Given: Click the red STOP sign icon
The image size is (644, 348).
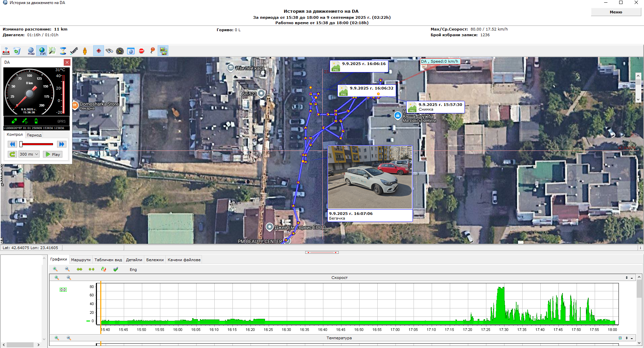Looking at the screenshot, I should point(142,51).
